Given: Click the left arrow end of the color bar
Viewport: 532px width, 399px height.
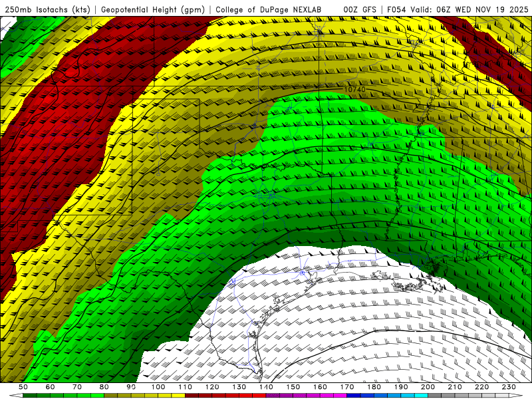Looking at the screenshot, I should click(x=15, y=396).
